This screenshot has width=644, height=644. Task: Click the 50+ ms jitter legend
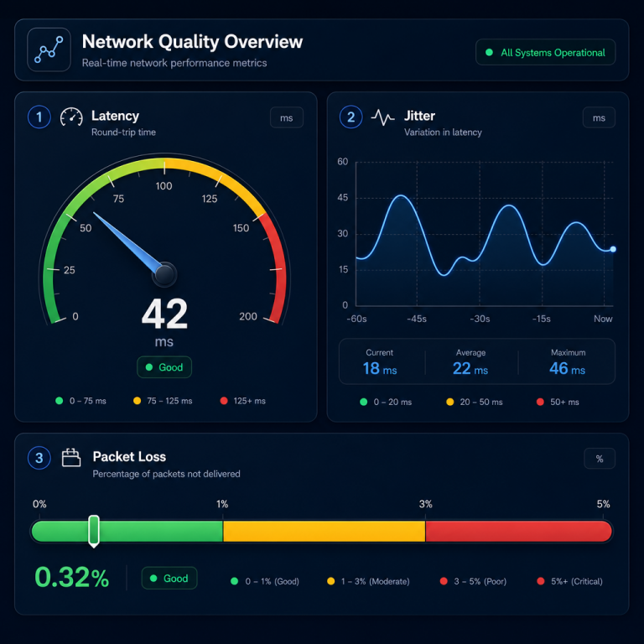(x=558, y=402)
